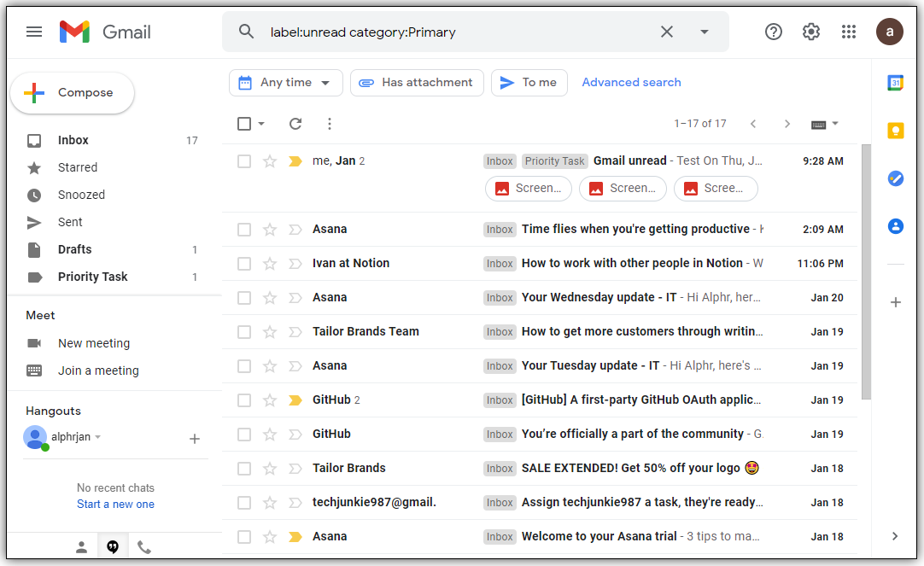Click the Compose button
Image resolution: width=924 pixels, height=566 pixels.
(73, 92)
